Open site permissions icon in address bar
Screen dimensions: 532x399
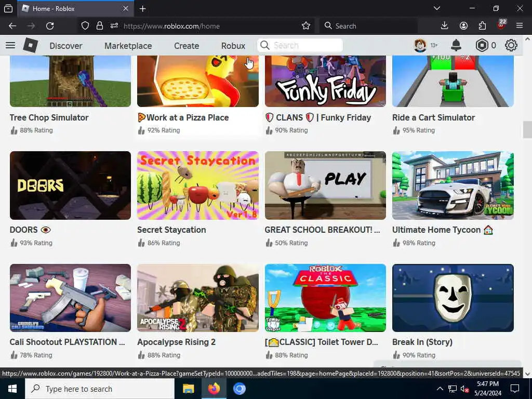click(114, 26)
